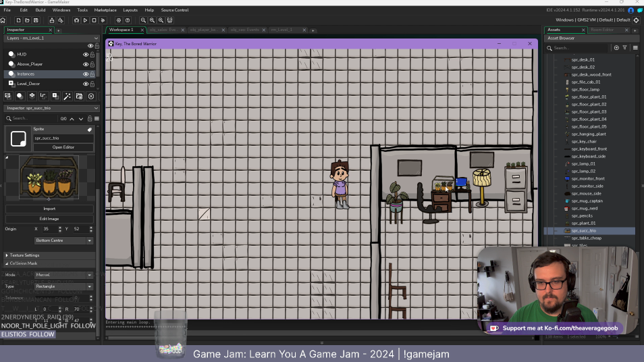This screenshot has height=362, width=644.
Task: Open the Marketplace menu
Action: pos(105,10)
